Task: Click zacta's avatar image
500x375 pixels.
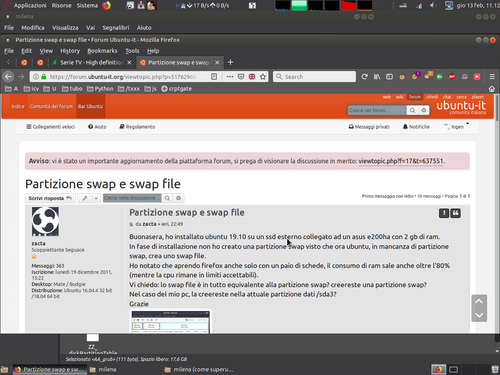Action: click(45, 221)
